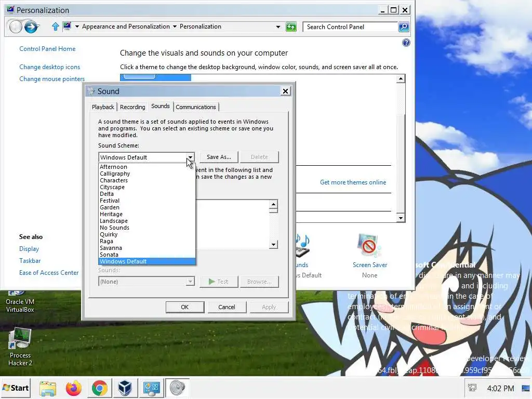This screenshot has height=399, width=532.
Task: Switch to the Recording tab
Action: (x=132, y=107)
